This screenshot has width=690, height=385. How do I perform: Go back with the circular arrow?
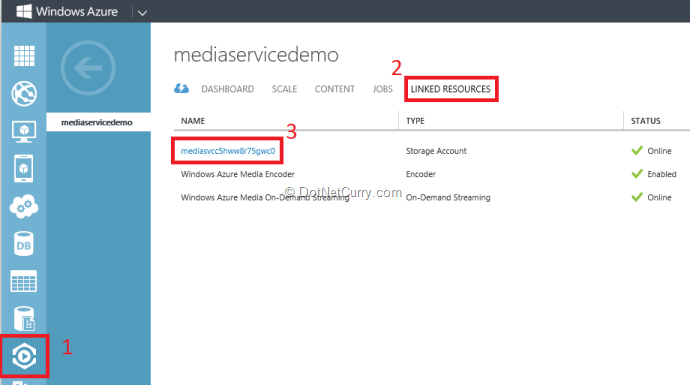(x=88, y=68)
